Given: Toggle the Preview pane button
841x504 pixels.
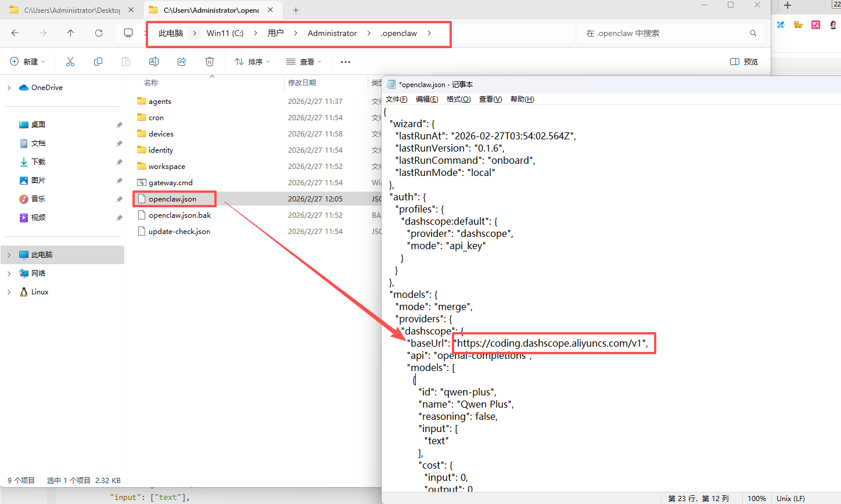Looking at the screenshot, I should (744, 62).
